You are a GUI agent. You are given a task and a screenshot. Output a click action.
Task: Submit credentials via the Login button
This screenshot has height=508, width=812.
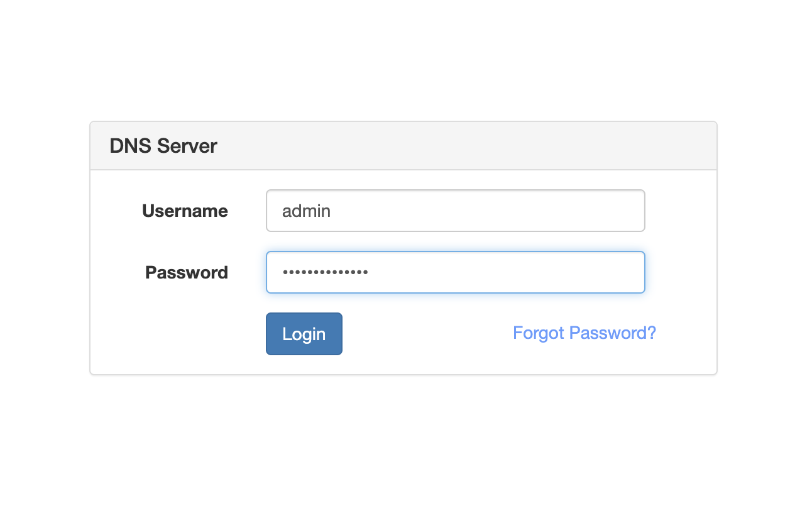click(x=304, y=333)
